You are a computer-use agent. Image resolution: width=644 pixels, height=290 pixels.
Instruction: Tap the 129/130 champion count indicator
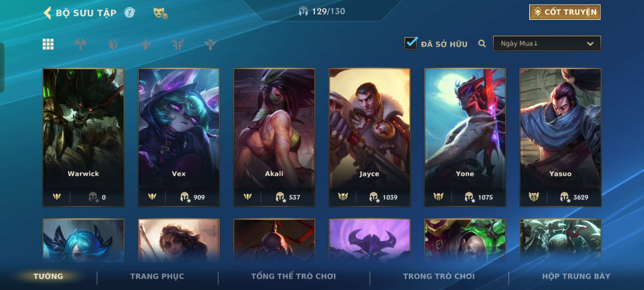[322, 11]
